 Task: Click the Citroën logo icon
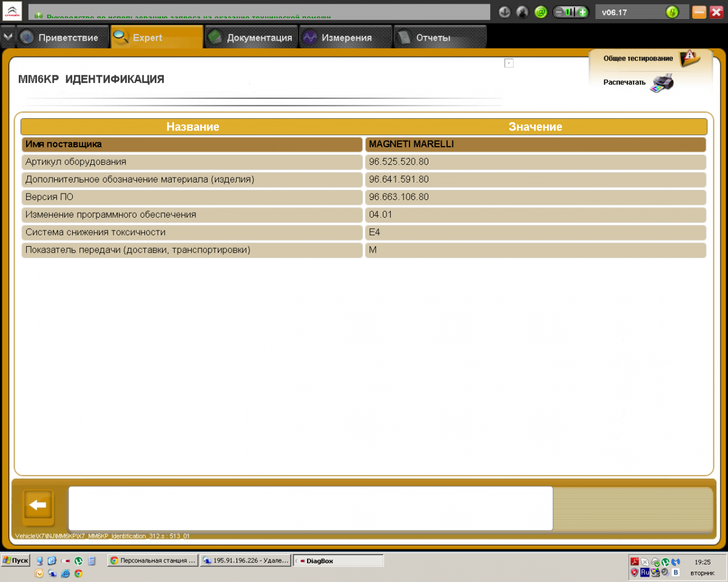12,12
